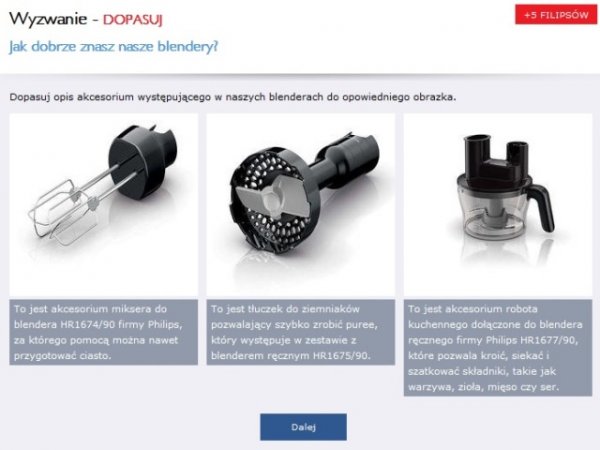Click the Dalej button
This screenshot has height=450, width=600.
[303, 427]
